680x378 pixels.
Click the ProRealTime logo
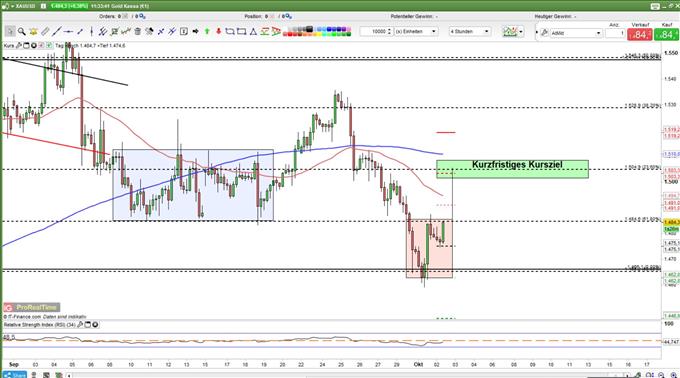[32, 307]
